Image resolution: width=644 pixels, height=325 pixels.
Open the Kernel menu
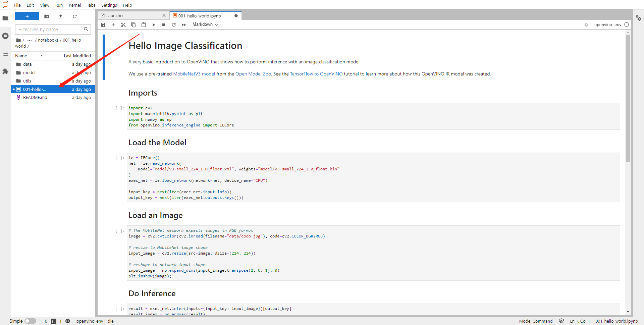point(75,5)
